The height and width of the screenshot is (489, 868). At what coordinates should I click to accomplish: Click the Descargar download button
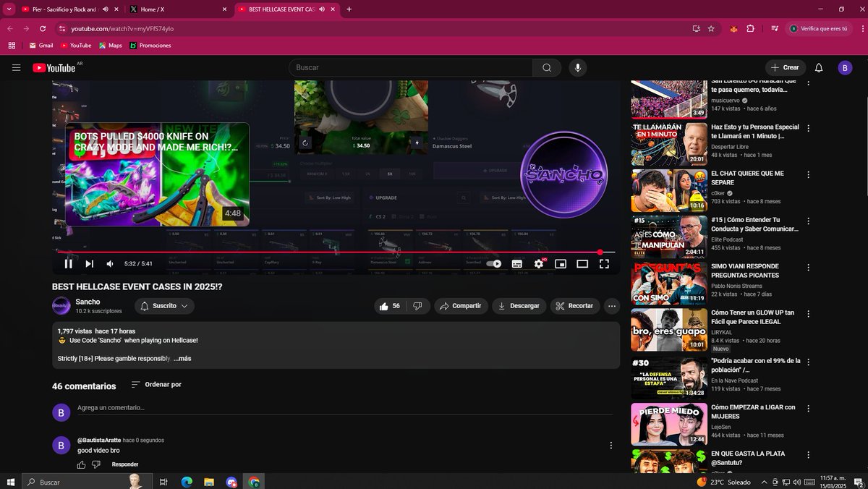(519, 306)
